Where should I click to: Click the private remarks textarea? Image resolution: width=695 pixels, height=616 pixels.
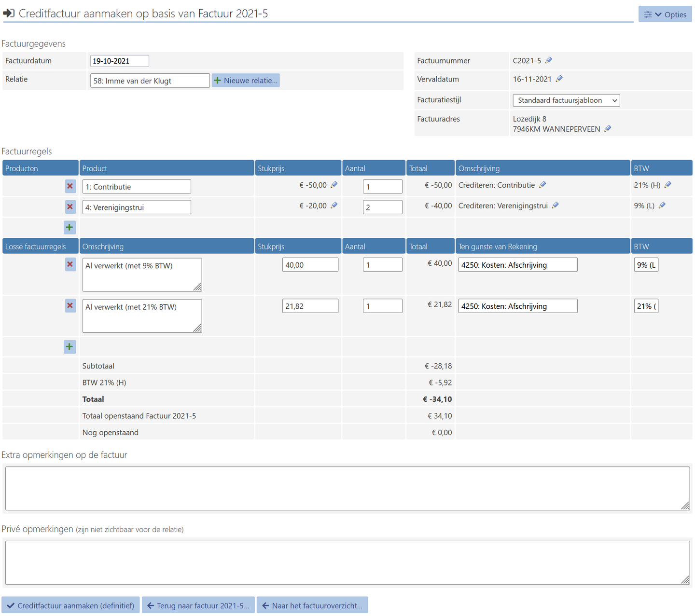[347, 562]
